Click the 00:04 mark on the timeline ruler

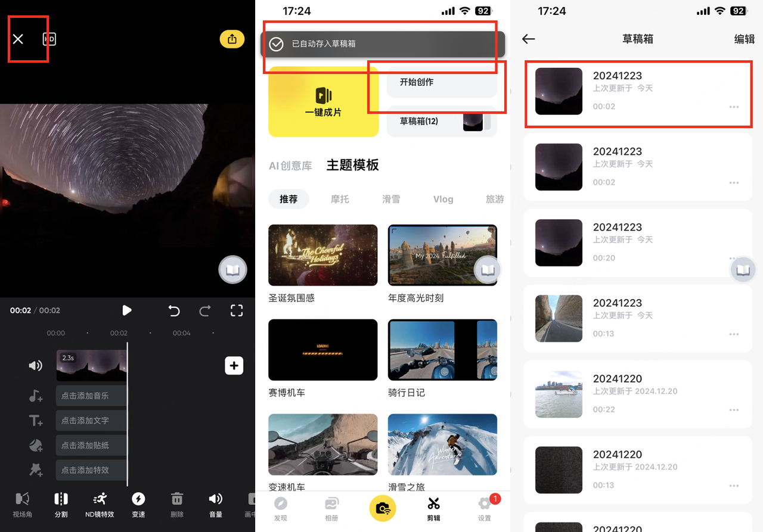coord(182,333)
